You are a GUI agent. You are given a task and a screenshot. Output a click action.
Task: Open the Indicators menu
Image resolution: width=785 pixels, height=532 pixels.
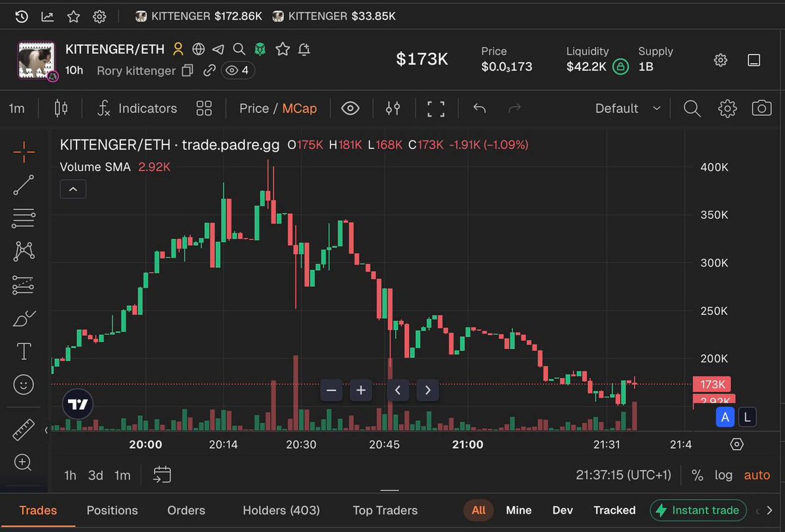pos(137,108)
